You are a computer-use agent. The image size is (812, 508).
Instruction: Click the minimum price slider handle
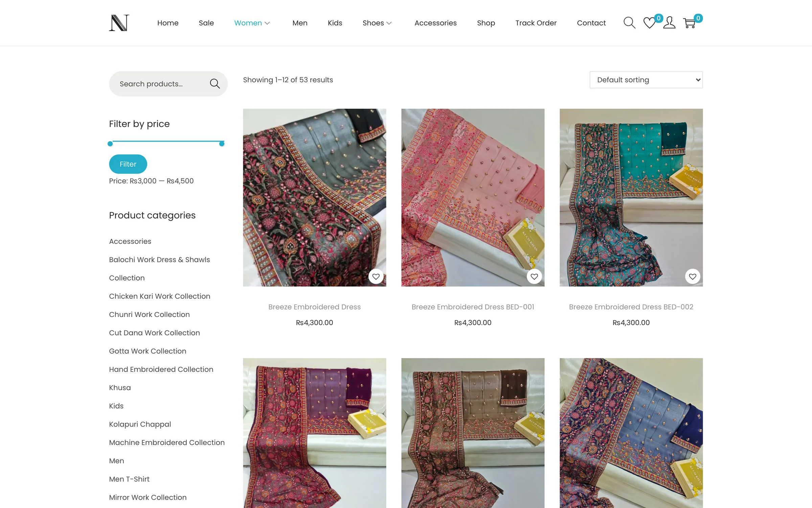[110, 144]
